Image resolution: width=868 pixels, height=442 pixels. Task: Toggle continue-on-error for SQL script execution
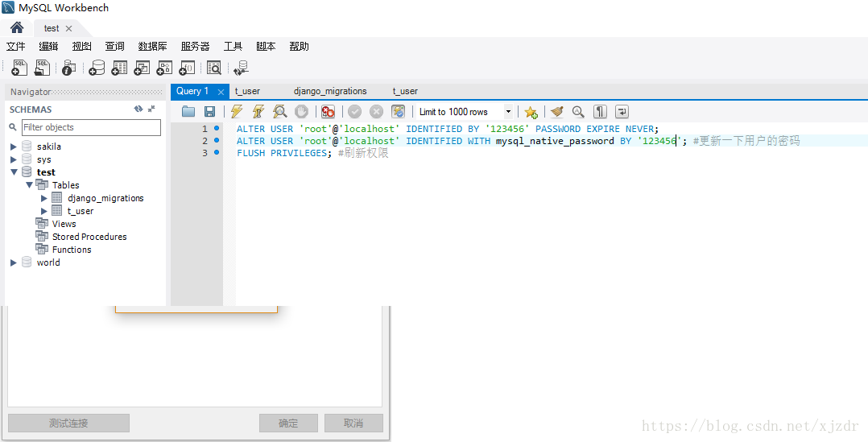point(329,112)
